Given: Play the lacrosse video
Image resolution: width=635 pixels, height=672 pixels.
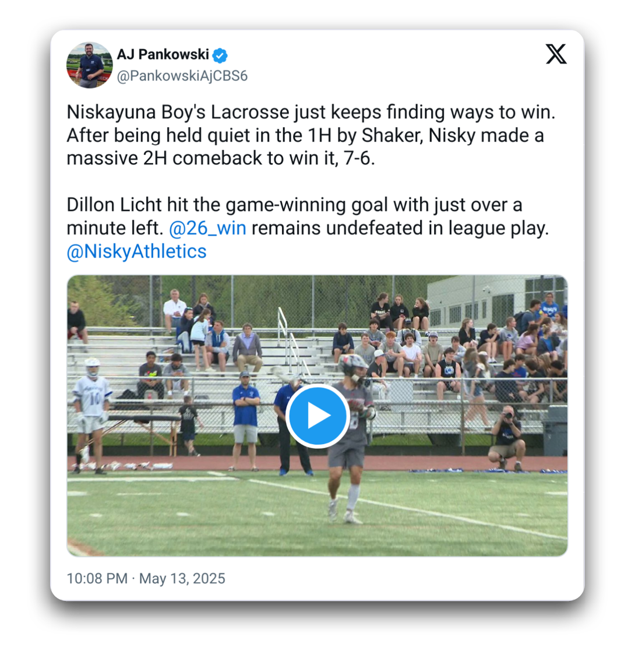Looking at the screenshot, I should coord(317,416).
